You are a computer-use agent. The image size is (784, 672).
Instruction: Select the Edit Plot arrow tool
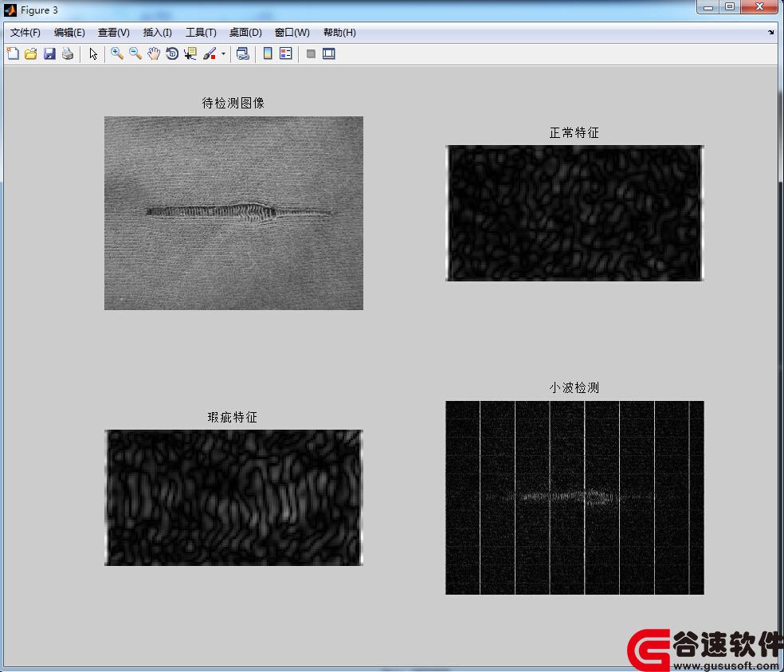[93, 53]
